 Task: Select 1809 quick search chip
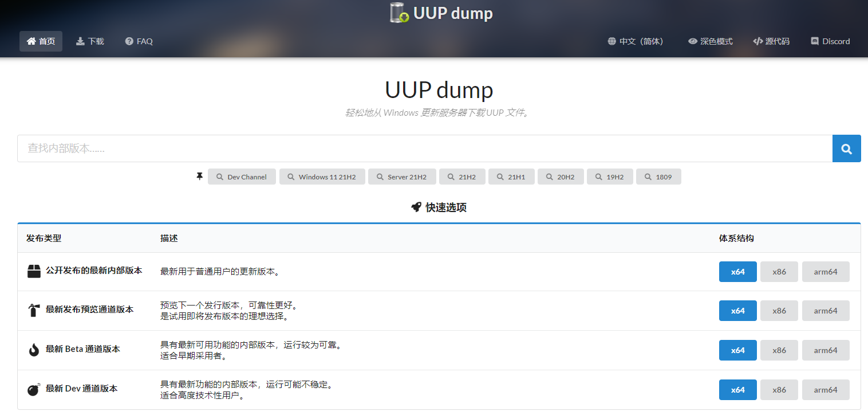click(658, 177)
